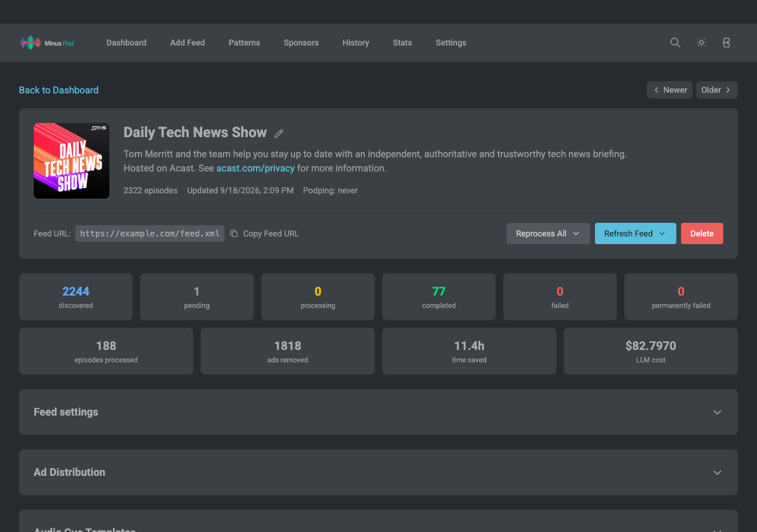Click the 2322 episodes text
The image size is (757, 532).
click(x=150, y=190)
